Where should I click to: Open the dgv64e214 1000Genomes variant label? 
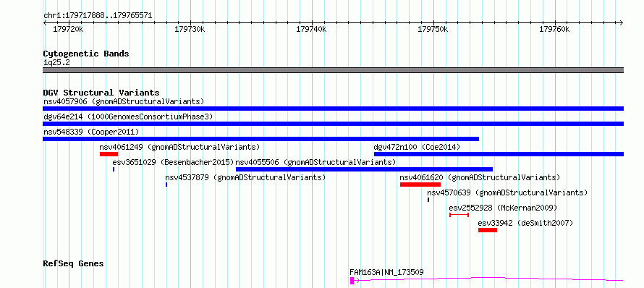click(128, 117)
